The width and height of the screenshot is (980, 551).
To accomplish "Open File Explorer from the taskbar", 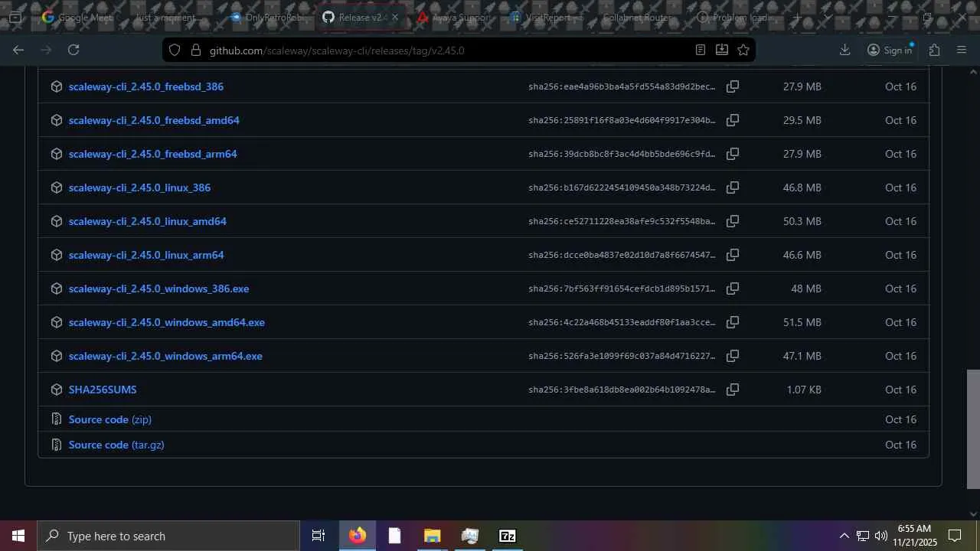I will (433, 536).
